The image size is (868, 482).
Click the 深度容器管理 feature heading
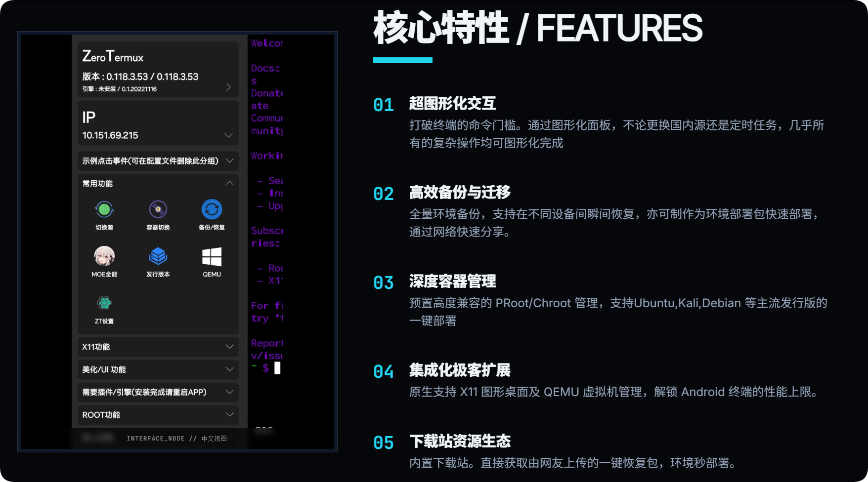(453, 282)
